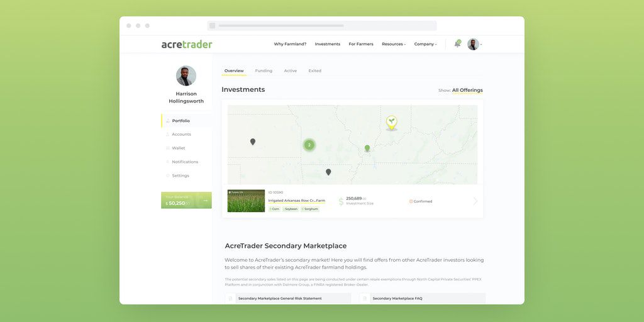Click the ID 10590 text
644x322 pixels.
click(x=275, y=192)
